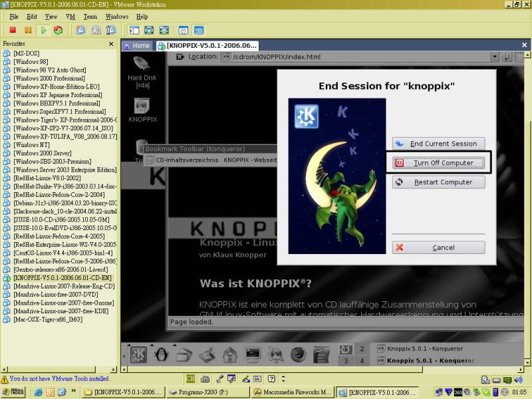Select [Windows NT] in Favorites
This screenshot has width=532, height=399.
(31, 145)
